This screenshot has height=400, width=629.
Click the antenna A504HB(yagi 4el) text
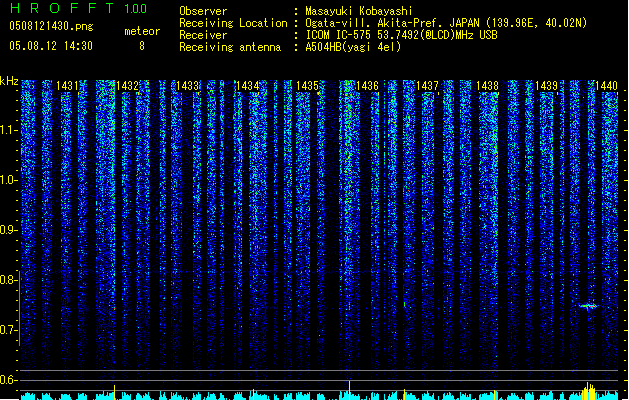tap(353, 47)
